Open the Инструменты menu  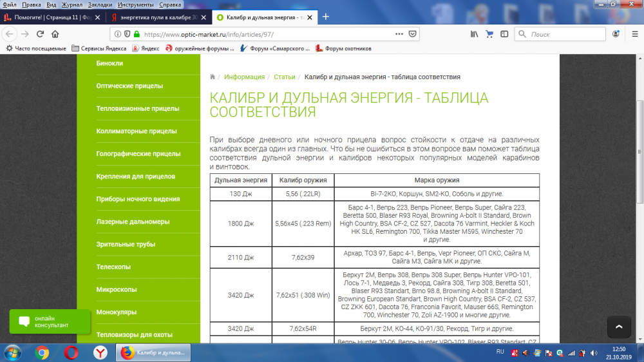[x=135, y=5]
